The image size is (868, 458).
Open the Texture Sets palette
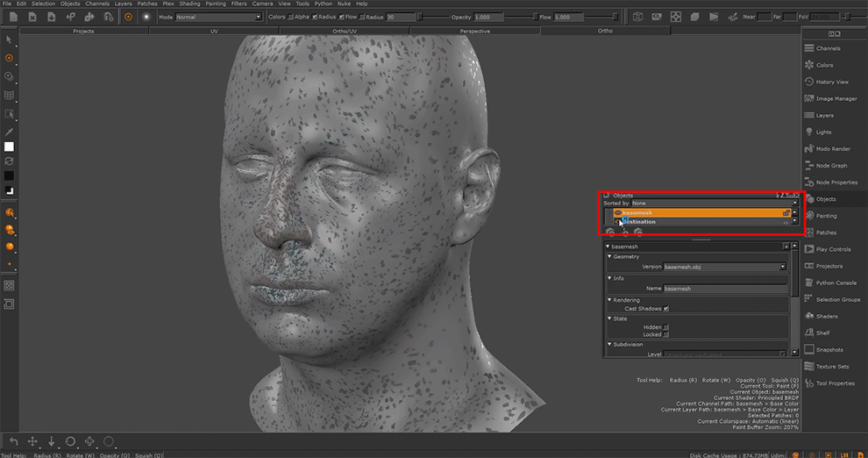tap(831, 366)
